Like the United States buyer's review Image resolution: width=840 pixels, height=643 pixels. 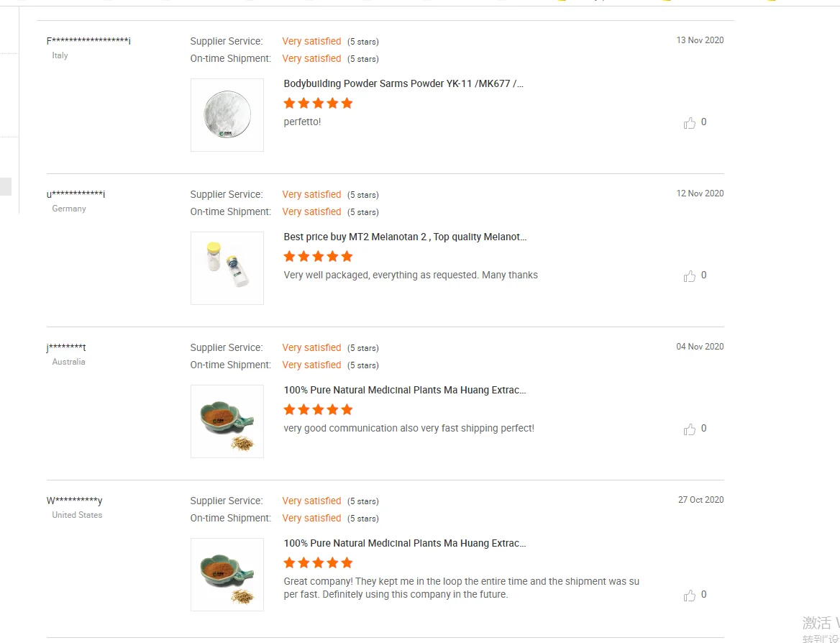[690, 596]
